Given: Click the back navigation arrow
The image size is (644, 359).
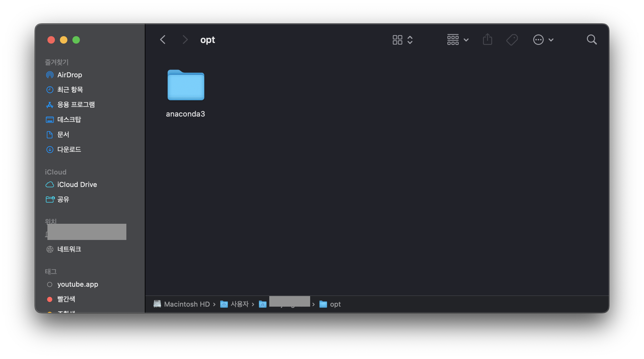Looking at the screenshot, I should tap(163, 40).
